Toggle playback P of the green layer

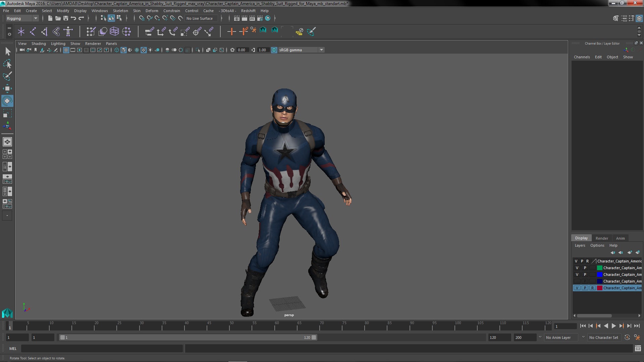(585, 268)
